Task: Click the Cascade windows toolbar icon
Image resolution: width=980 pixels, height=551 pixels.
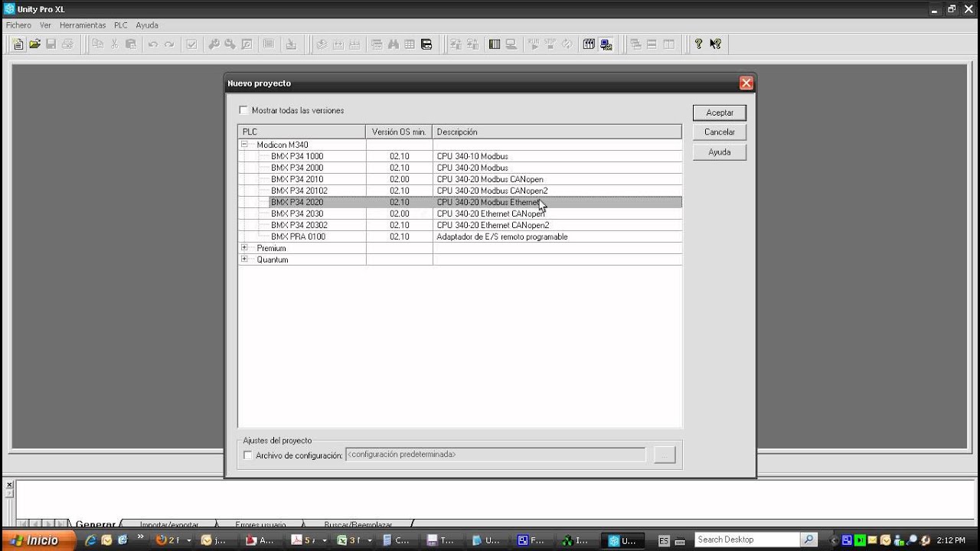Action: (635, 44)
